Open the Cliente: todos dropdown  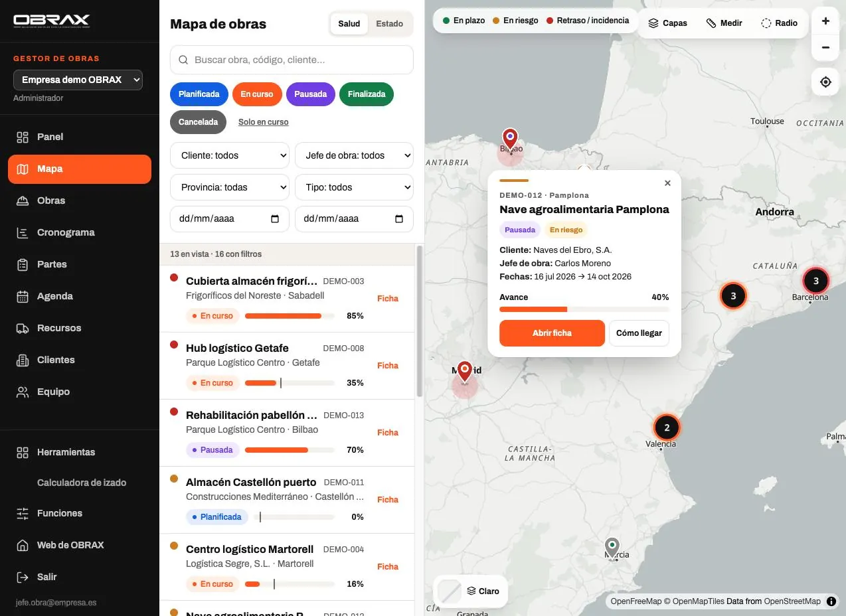tap(230, 155)
